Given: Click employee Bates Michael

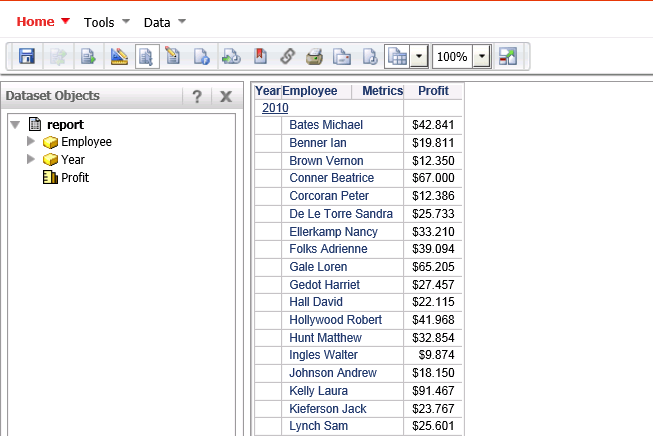Looking at the screenshot, I should click(x=326, y=125).
